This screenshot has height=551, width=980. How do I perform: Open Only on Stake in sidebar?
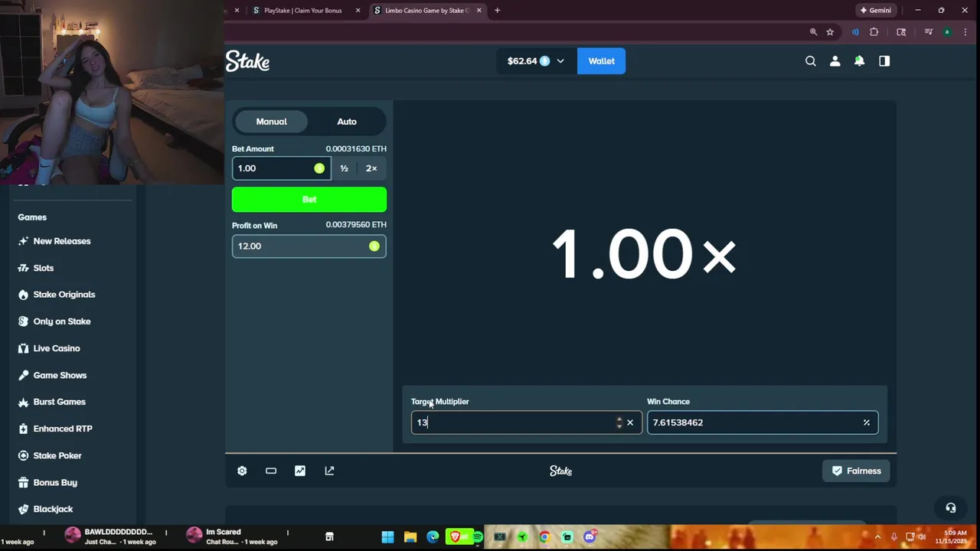click(62, 321)
